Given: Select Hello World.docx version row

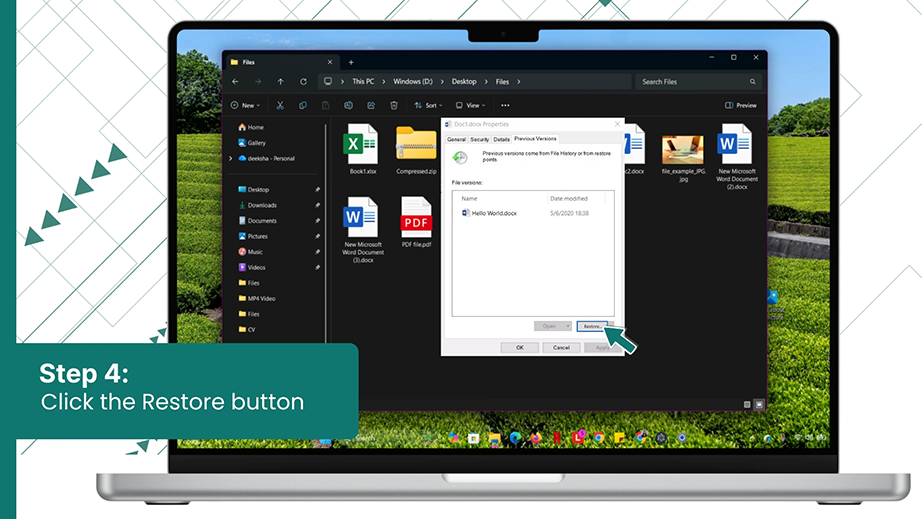Looking at the screenshot, I should pos(532,213).
